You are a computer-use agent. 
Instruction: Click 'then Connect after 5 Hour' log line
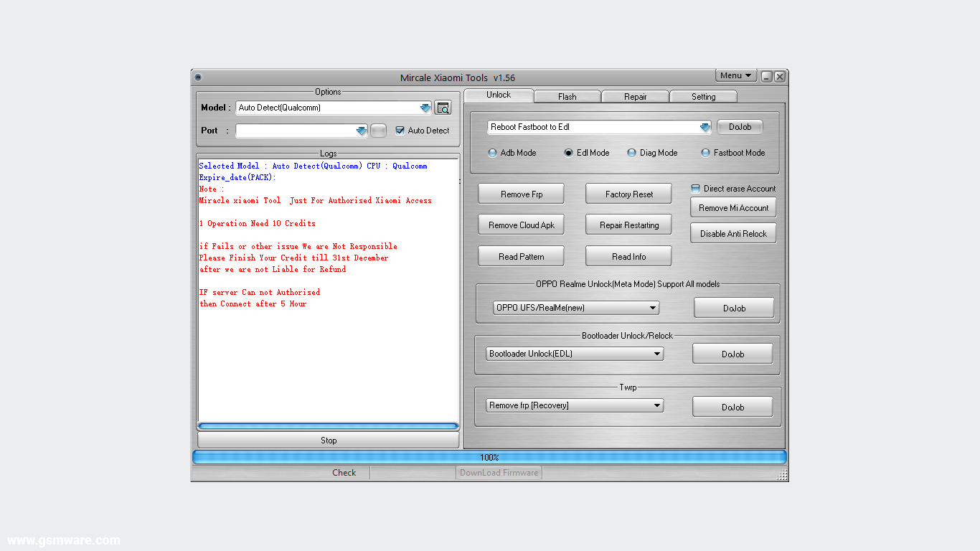pyautogui.click(x=253, y=303)
